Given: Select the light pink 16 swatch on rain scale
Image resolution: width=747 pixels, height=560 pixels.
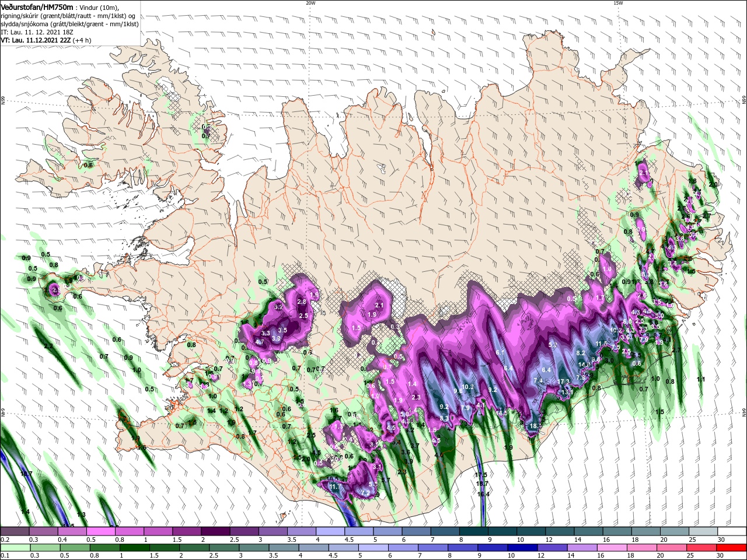Looking at the screenshot, I should (611, 547).
